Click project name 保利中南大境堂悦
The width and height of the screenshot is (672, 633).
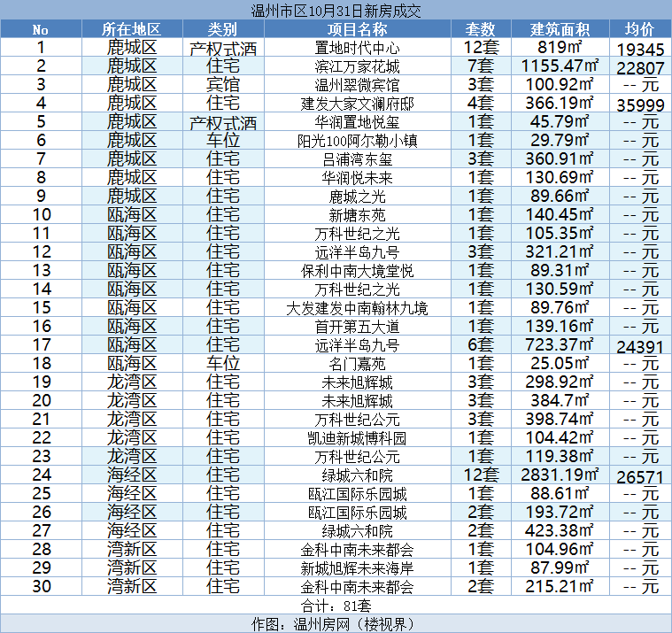click(x=357, y=271)
